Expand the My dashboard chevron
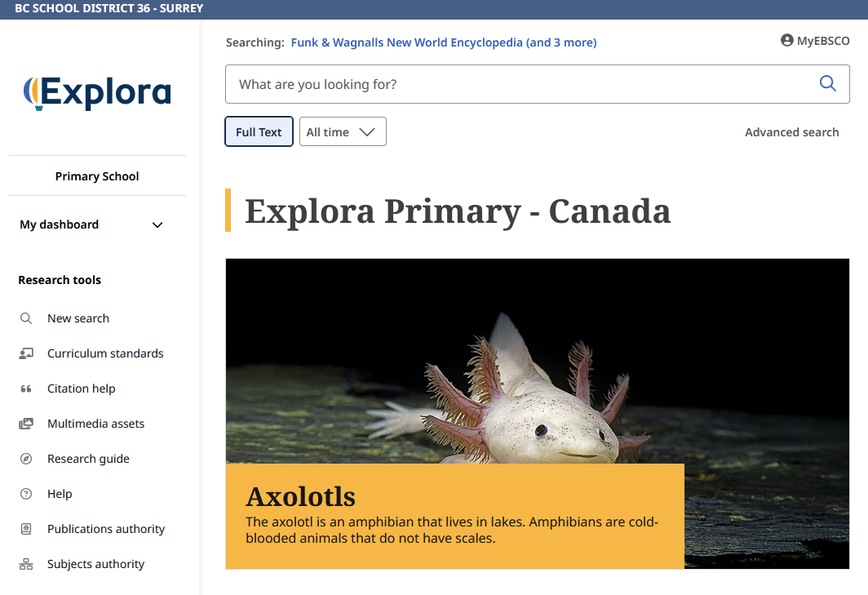868x595 pixels. point(157,225)
